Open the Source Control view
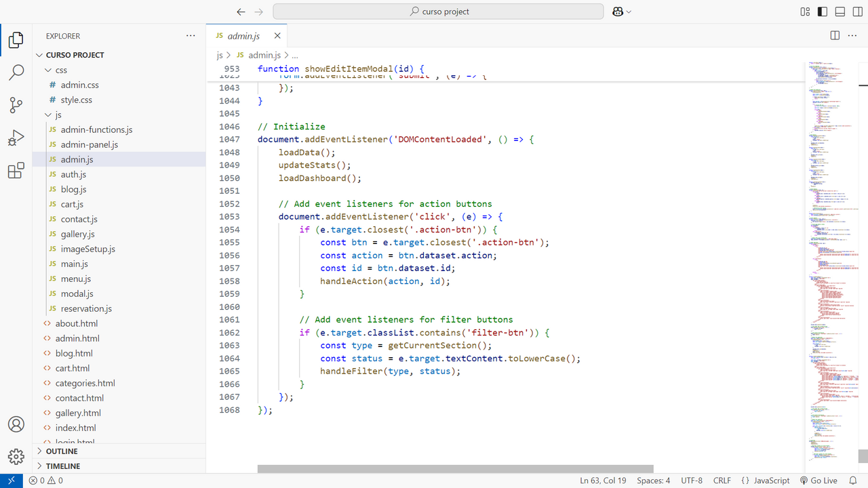Screen dimensions: 868x488 (16, 105)
